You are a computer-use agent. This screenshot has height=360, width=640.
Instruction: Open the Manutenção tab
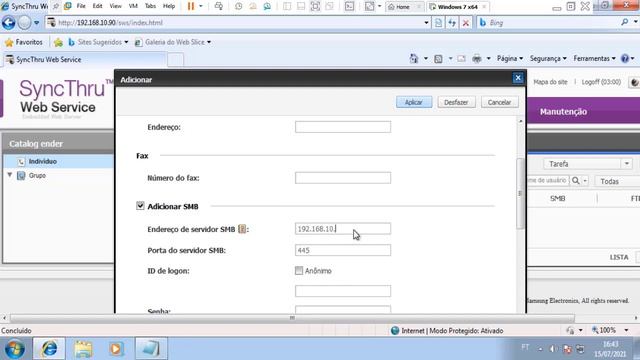[x=563, y=111]
